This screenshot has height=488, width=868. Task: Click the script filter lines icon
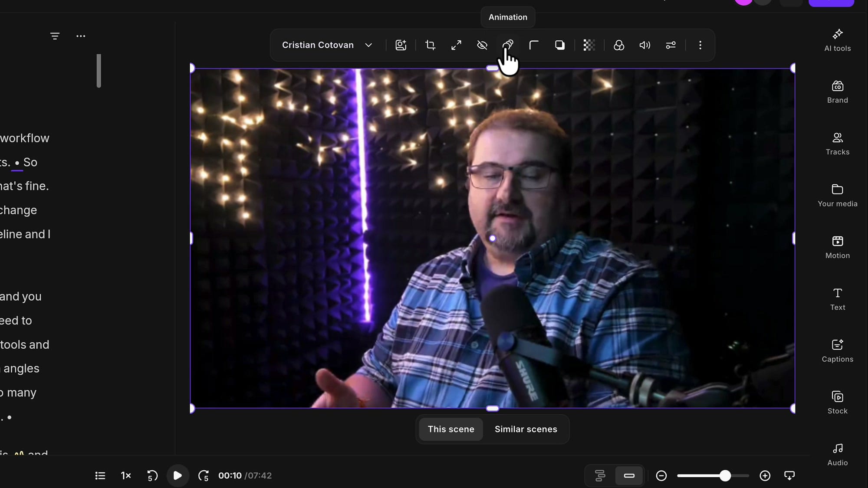pyautogui.click(x=55, y=36)
